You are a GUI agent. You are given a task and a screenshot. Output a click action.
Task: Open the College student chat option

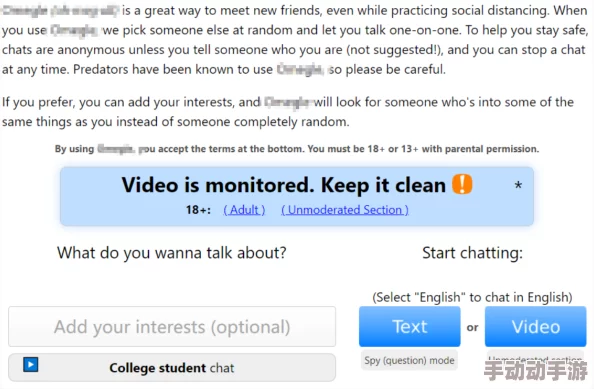click(x=172, y=367)
